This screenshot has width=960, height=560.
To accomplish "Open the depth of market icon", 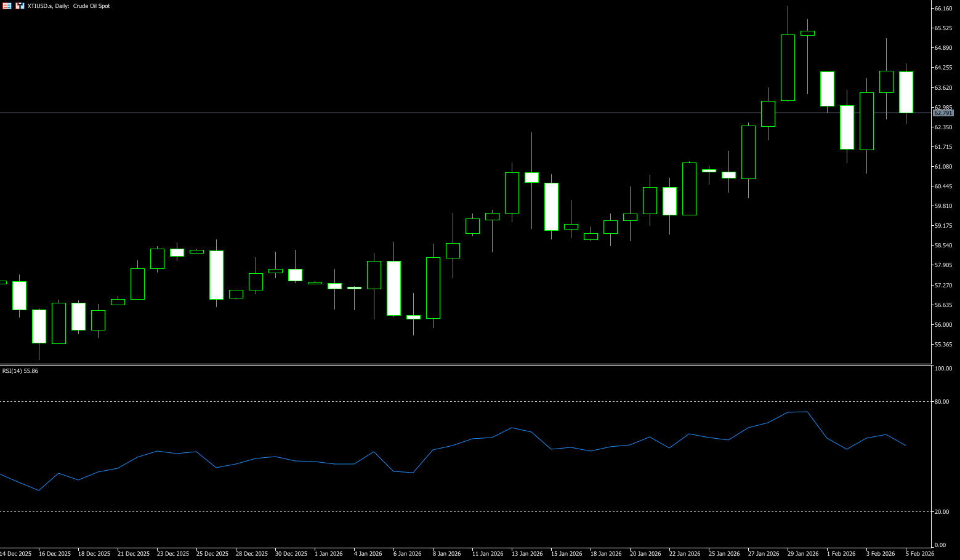I will coord(20,6).
